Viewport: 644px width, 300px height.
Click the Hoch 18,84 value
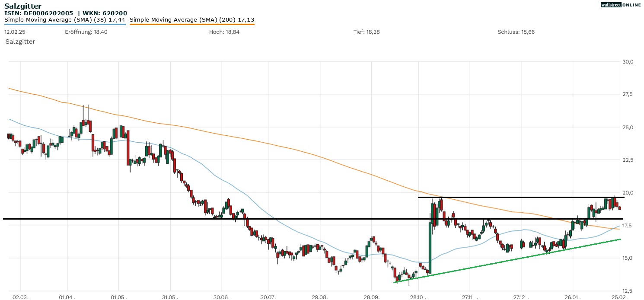click(225, 32)
